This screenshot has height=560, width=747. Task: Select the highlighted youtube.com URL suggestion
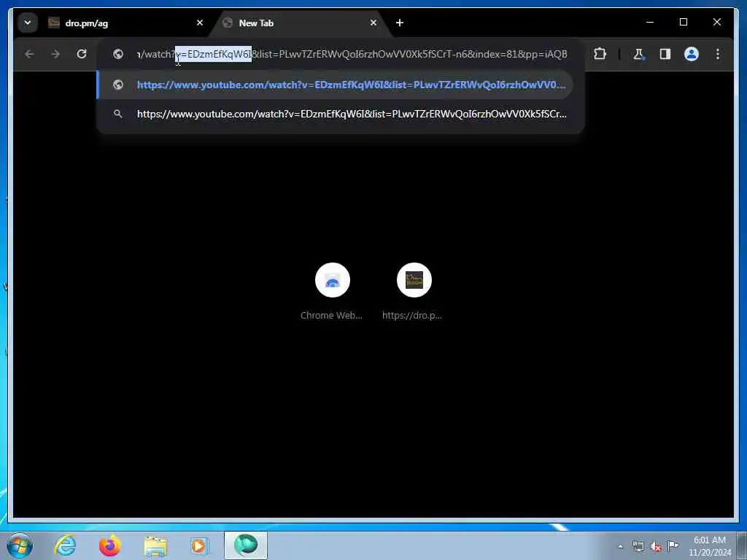[x=335, y=85]
